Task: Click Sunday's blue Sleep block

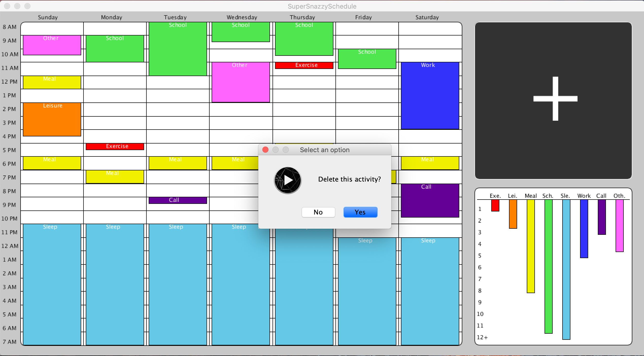Action: pyautogui.click(x=52, y=284)
